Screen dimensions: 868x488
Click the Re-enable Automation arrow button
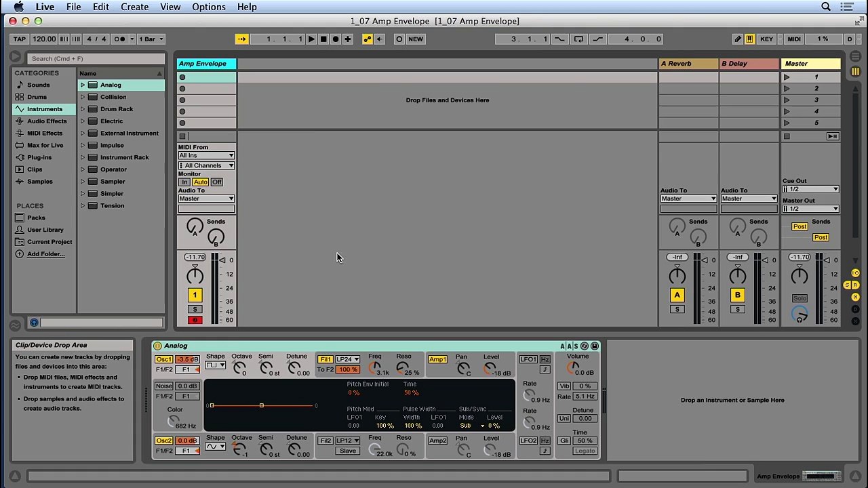tap(380, 39)
